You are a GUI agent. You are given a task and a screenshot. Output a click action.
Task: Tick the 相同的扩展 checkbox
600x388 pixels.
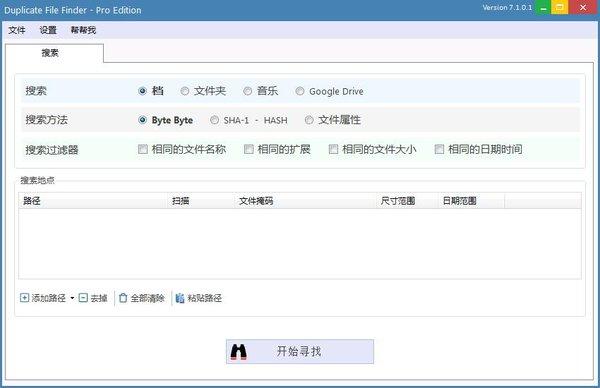point(249,149)
